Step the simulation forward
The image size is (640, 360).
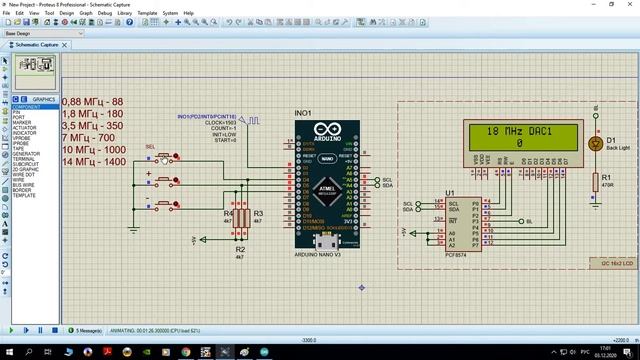[26, 330]
